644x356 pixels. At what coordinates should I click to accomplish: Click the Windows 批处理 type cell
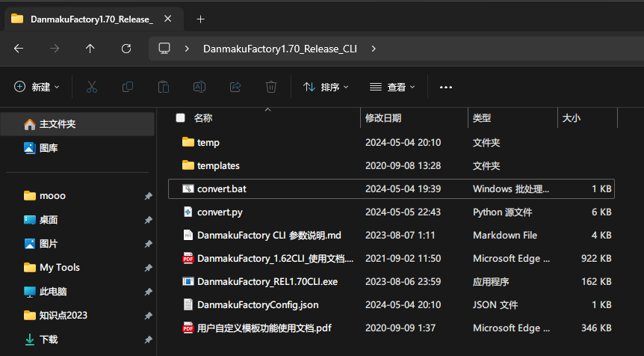[510, 188]
